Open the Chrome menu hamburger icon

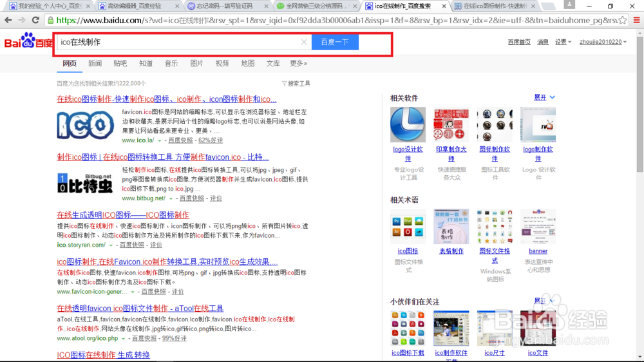pyautogui.click(x=637, y=20)
